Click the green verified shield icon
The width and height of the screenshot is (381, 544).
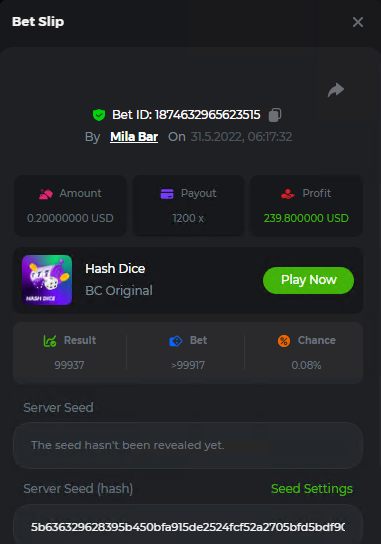[x=99, y=115]
